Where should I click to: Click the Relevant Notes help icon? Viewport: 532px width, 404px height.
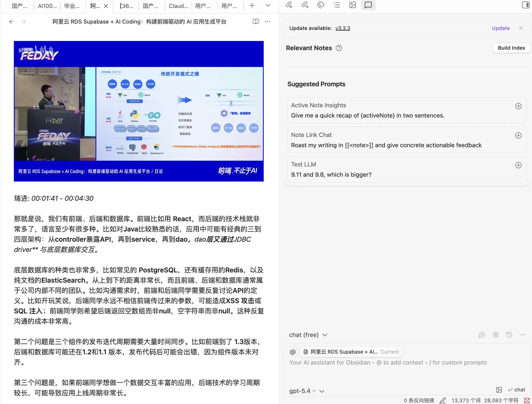(x=339, y=48)
